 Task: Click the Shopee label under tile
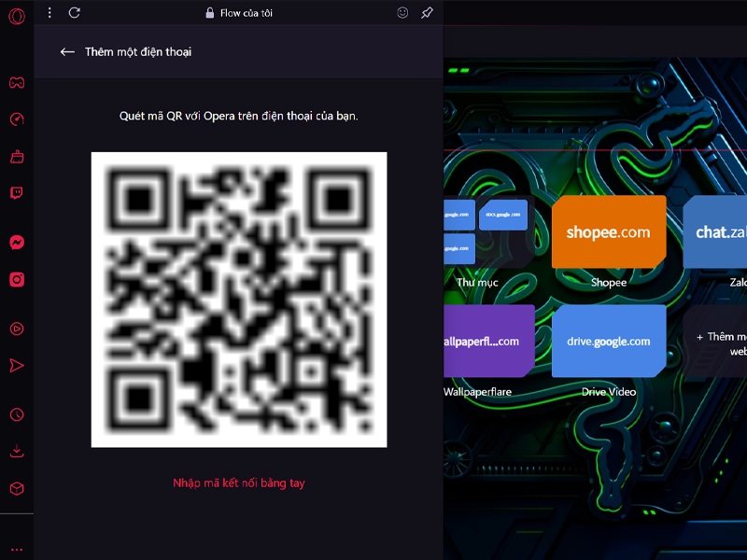click(609, 283)
